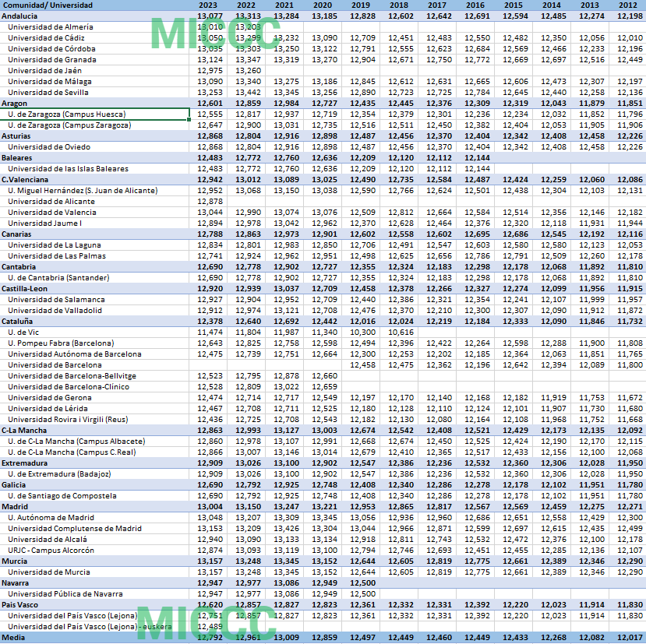Viewport: 646px width, 644px height.
Task: Select U. Pompeu Fabra (Barcelona) label
Action: 61,343
